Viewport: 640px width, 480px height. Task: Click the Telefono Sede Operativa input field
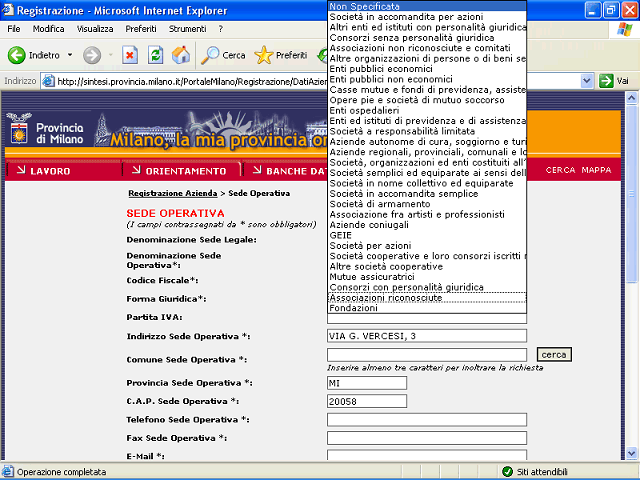coord(427,420)
